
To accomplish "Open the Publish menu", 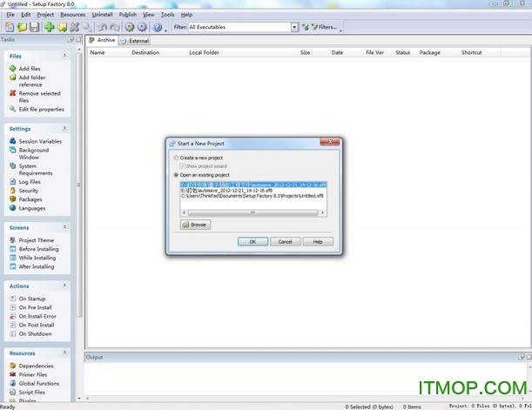I will 128,15.
